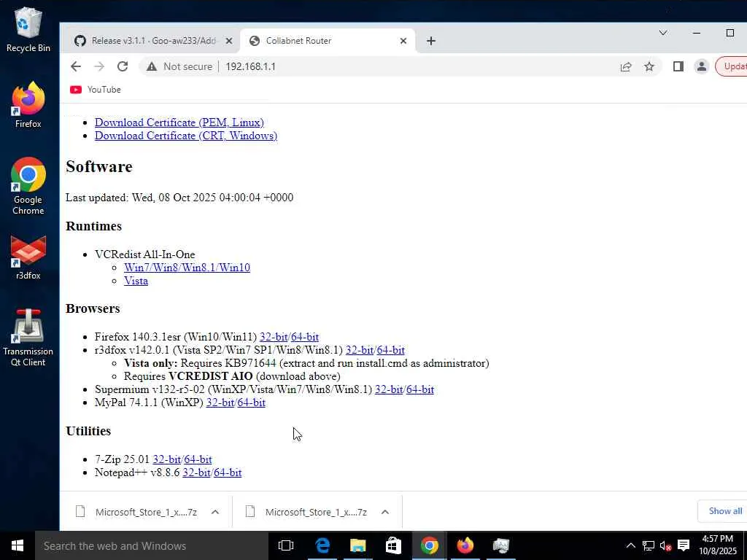Expand the tab search chevron

click(662, 33)
